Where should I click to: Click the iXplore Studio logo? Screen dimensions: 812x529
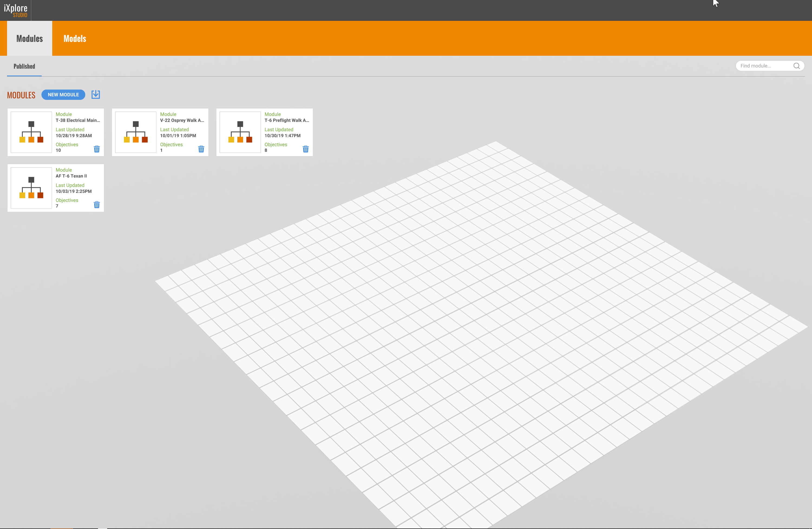pos(16,10)
